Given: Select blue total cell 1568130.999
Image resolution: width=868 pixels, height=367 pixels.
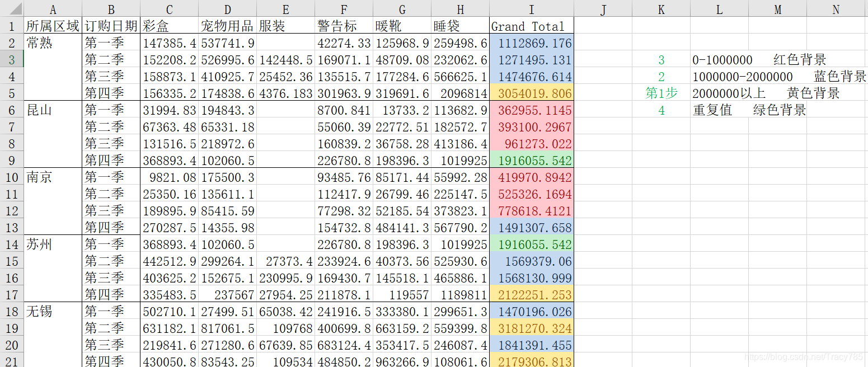Looking at the screenshot, I should pyautogui.click(x=532, y=278).
